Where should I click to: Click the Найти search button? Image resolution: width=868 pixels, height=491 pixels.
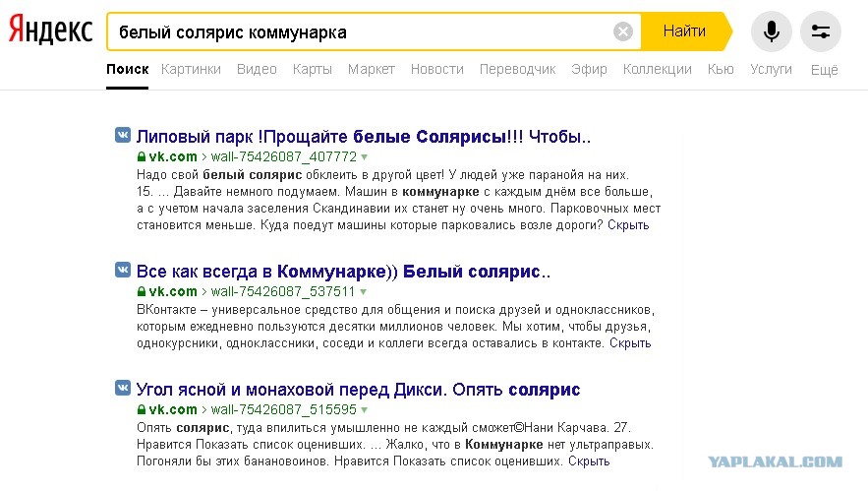click(686, 31)
